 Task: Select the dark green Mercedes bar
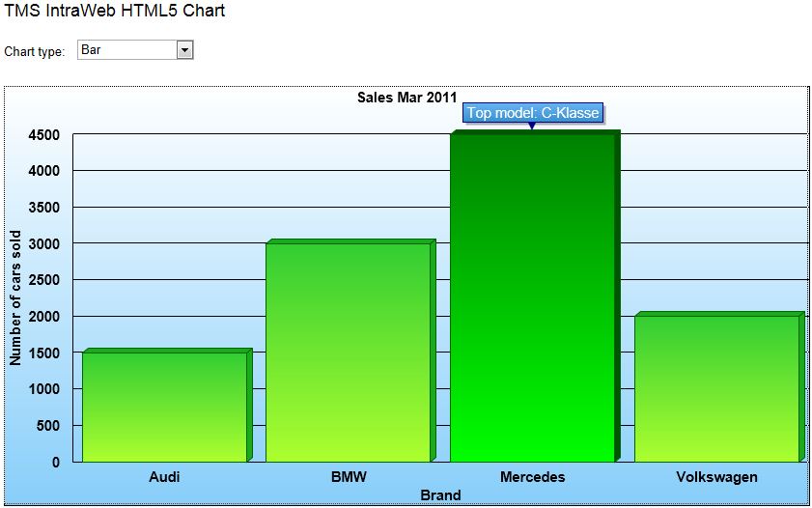tap(533, 297)
